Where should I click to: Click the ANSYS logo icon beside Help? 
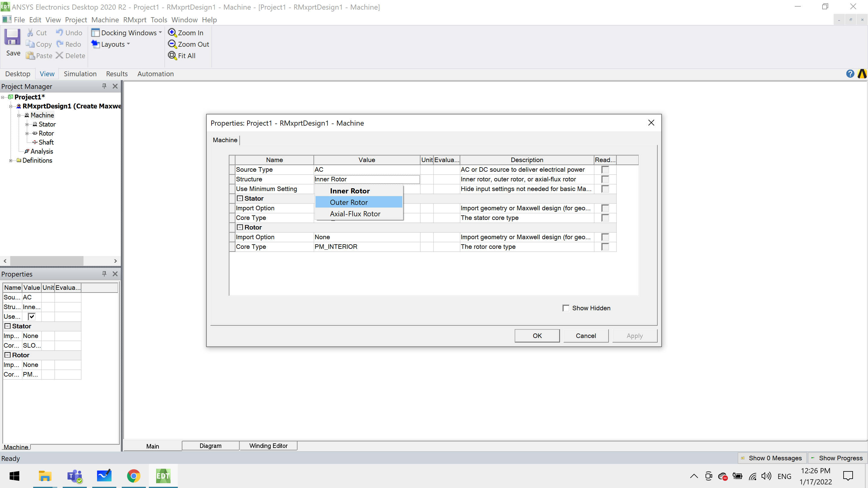[862, 74]
